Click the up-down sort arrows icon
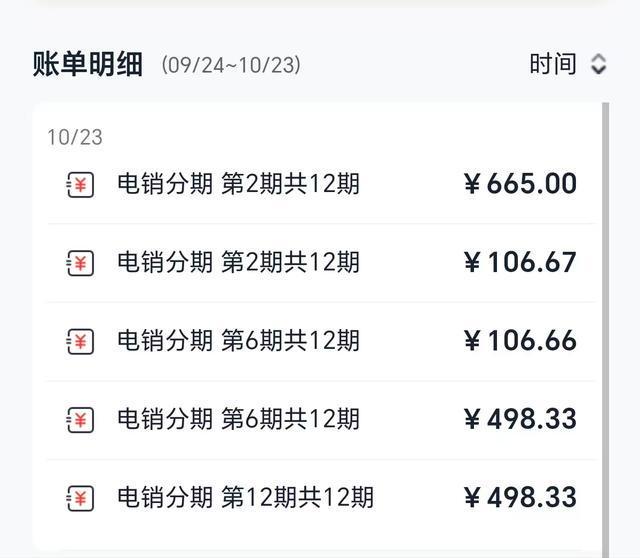The width and height of the screenshot is (640, 558). click(598, 65)
